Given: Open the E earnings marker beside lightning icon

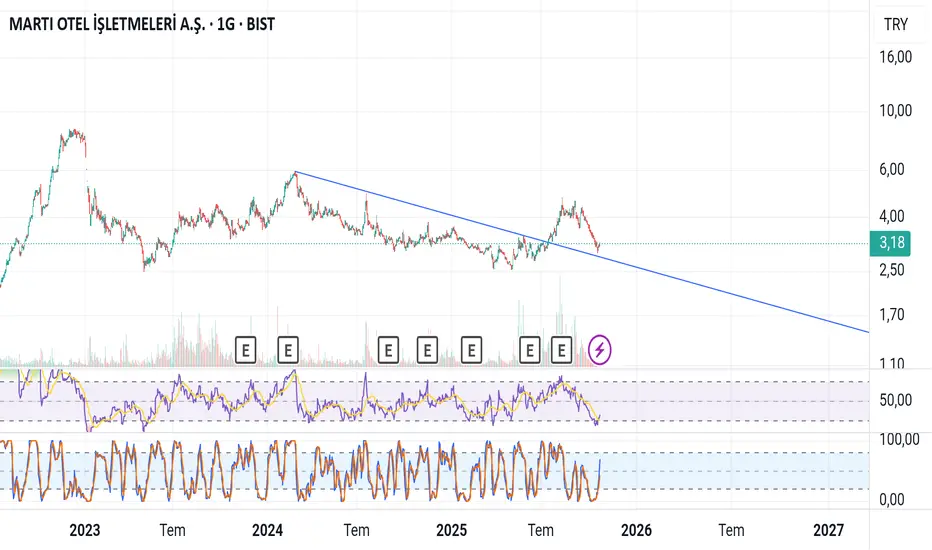Looking at the screenshot, I should click(561, 350).
